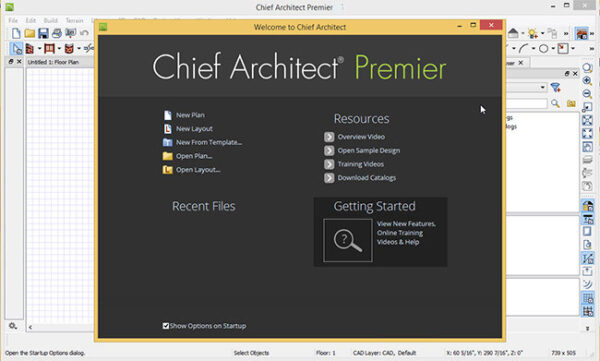Image resolution: width=600 pixels, height=361 pixels.
Task: Open the File menu in main window
Action: pos(13,20)
